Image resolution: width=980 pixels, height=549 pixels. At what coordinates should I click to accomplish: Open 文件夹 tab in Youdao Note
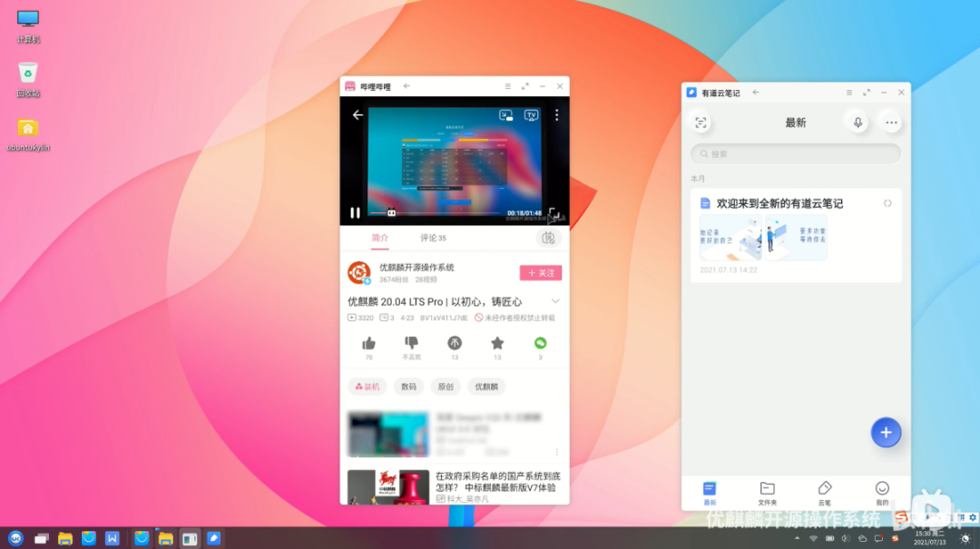[767, 493]
